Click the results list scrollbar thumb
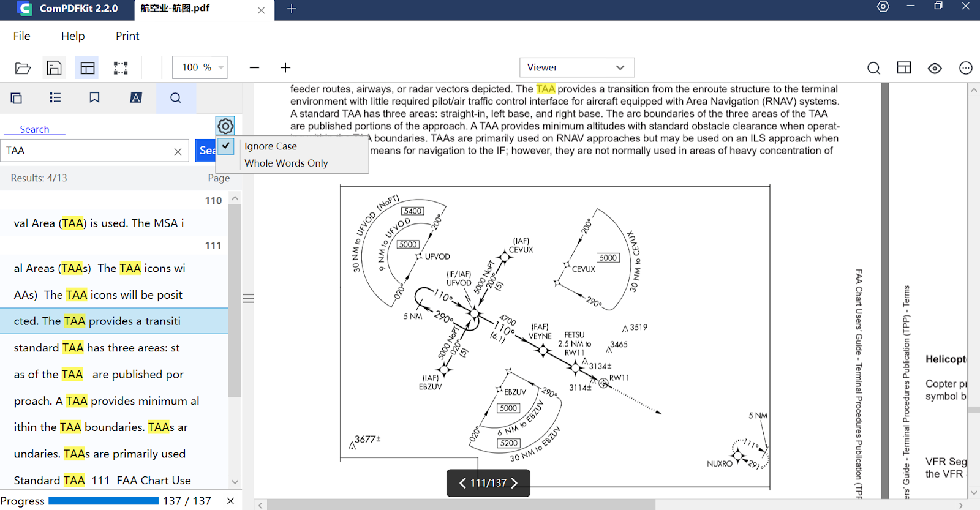Screen dimensions: 980x510 235,301
